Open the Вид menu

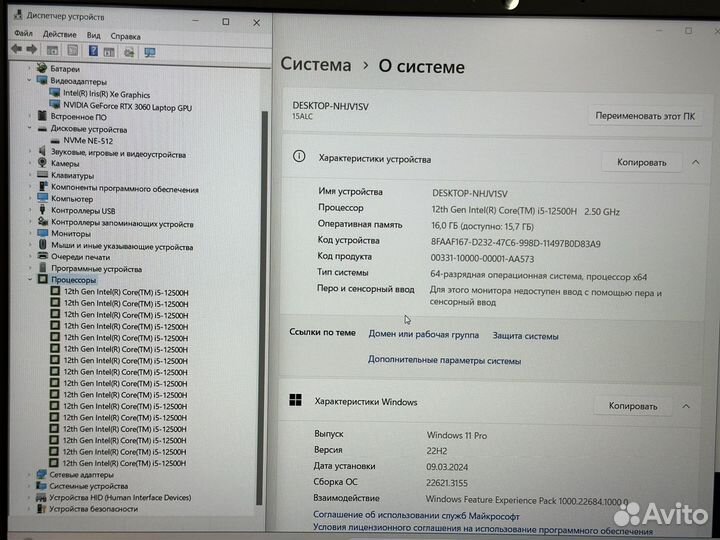pos(94,35)
